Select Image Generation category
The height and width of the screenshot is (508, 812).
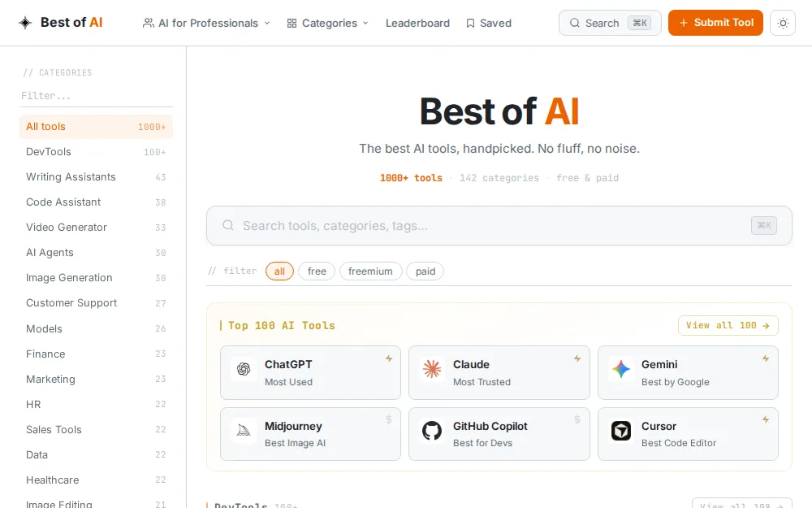point(96,278)
